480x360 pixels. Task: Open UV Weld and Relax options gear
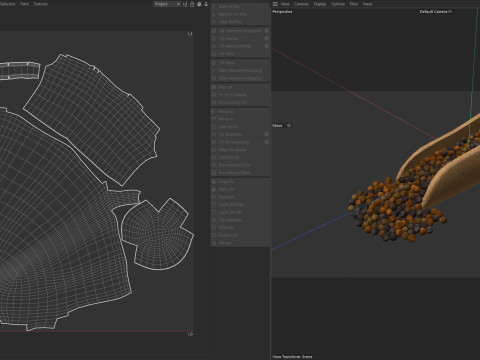(x=267, y=46)
